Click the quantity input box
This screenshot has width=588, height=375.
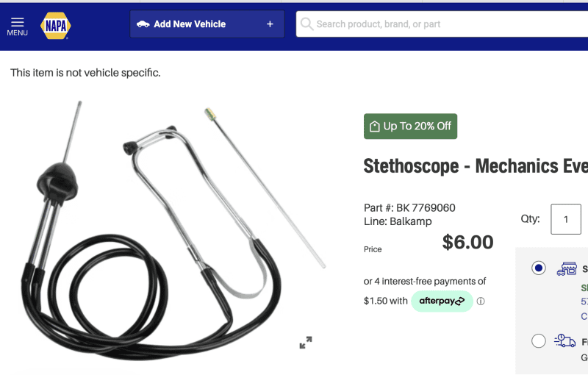tap(566, 219)
